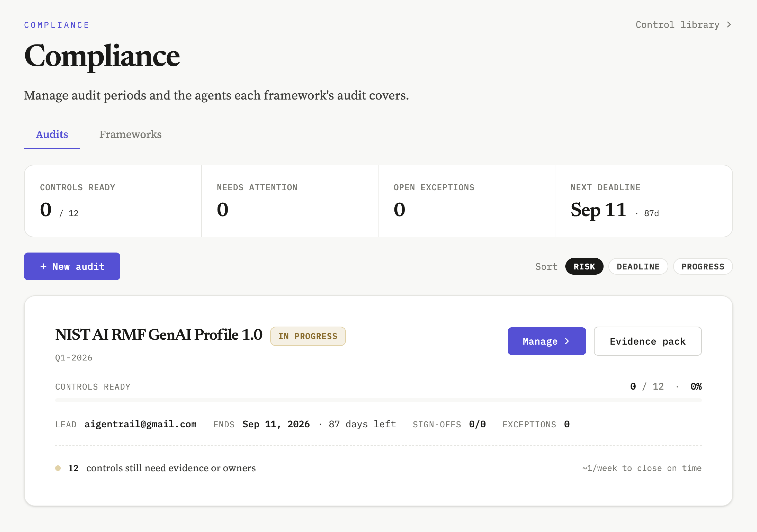
Task: Click the Q1-2026 period label
Action: click(74, 358)
